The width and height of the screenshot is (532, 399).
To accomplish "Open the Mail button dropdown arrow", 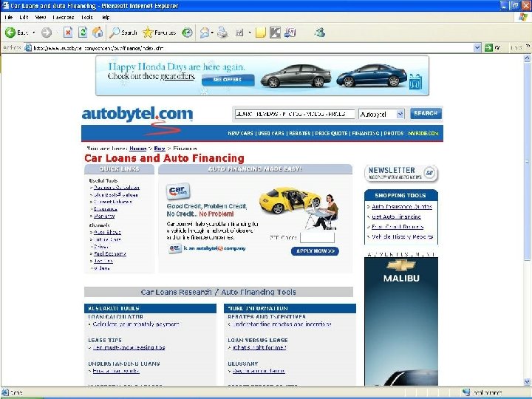I will (212, 33).
